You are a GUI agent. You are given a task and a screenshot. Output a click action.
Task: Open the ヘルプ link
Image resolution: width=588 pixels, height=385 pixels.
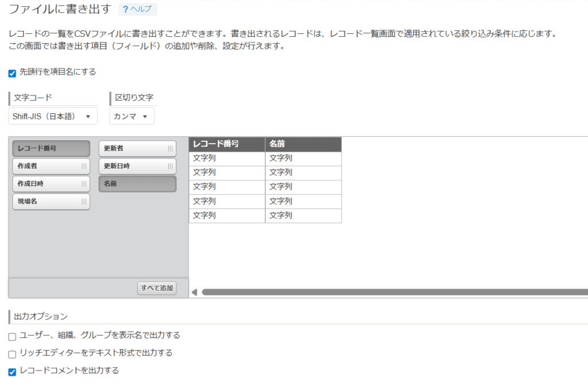click(x=141, y=9)
